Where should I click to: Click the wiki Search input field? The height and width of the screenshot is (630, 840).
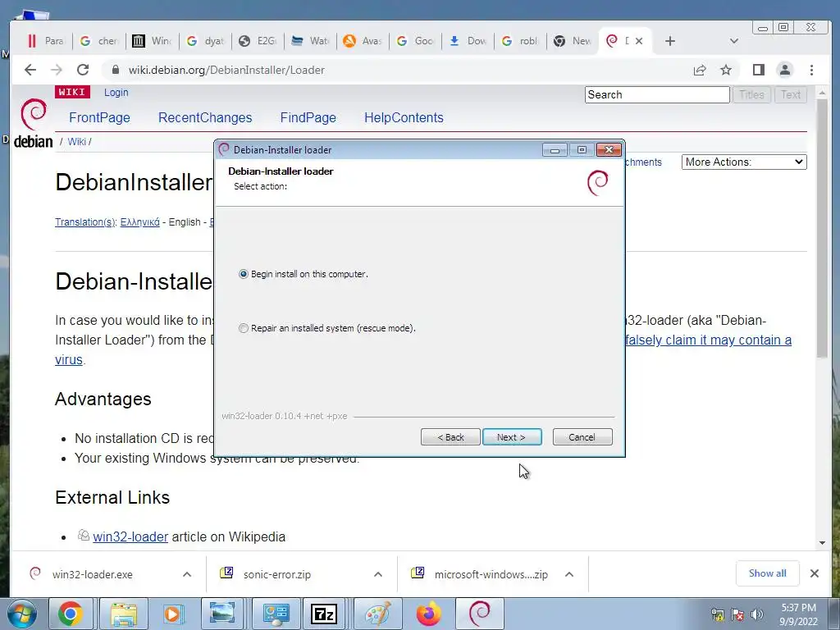tap(657, 95)
